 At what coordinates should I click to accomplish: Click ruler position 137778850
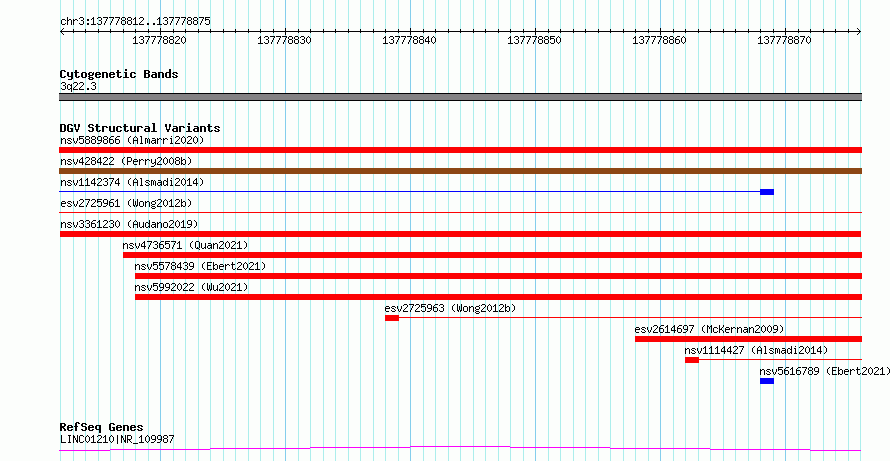coord(535,40)
